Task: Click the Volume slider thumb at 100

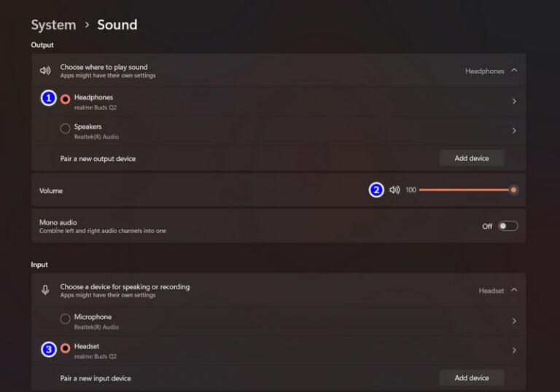Action: tap(513, 190)
